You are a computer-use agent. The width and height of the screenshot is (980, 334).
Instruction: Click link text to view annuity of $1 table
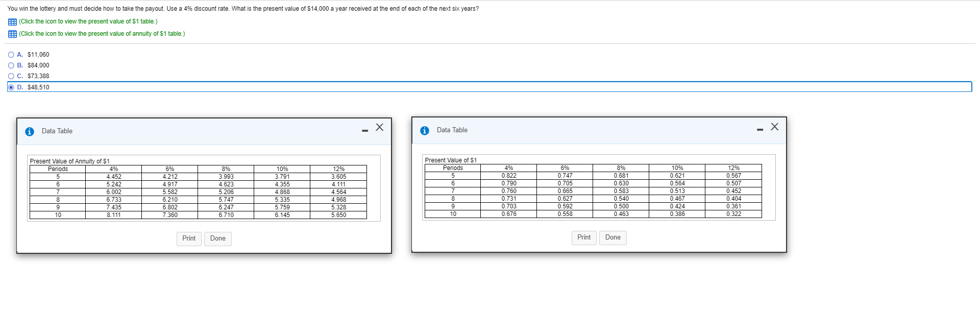point(102,34)
